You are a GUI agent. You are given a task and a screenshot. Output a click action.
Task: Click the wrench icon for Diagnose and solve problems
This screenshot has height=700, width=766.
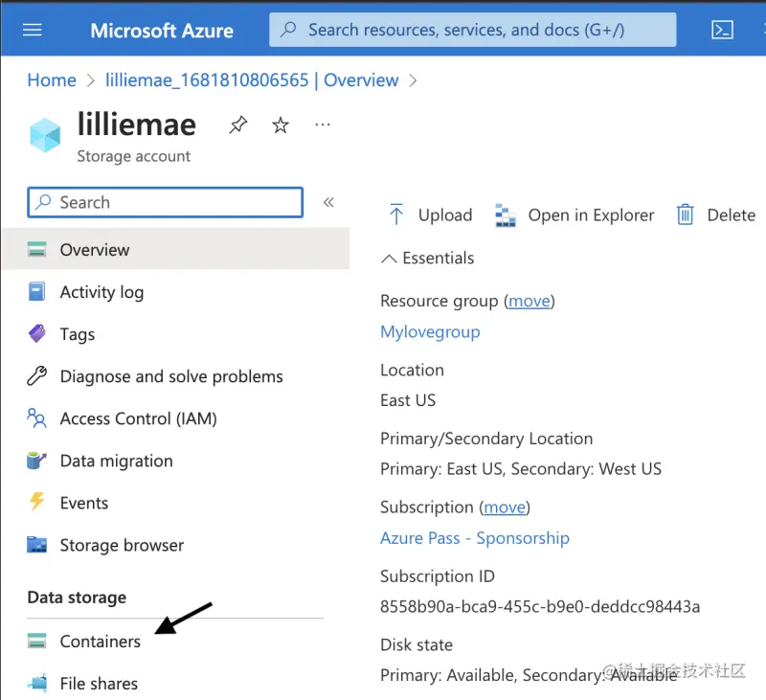tap(36, 376)
